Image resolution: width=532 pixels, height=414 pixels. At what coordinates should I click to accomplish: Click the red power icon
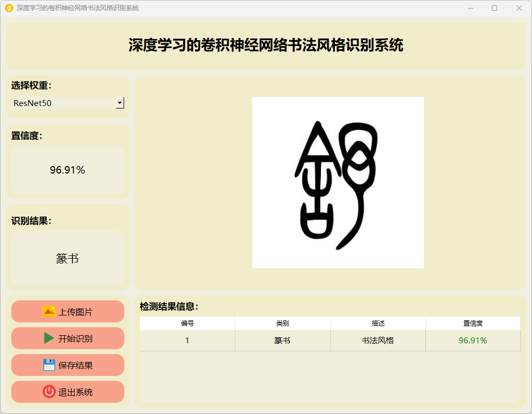[x=49, y=392]
